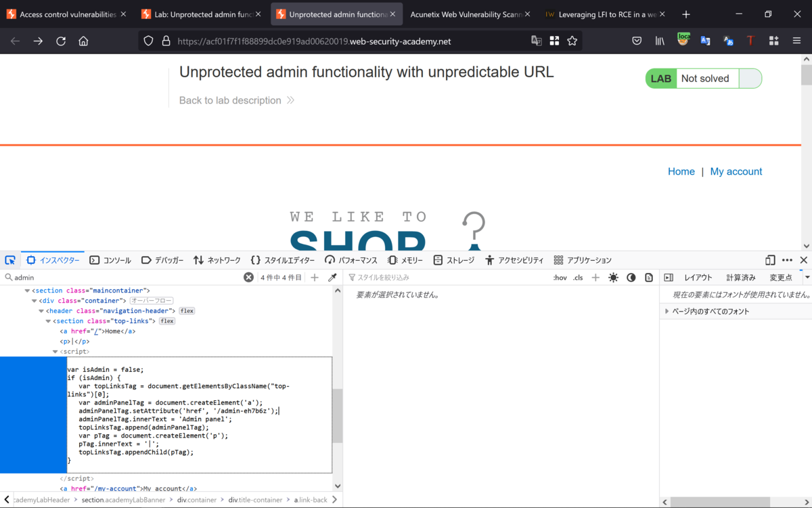
Task: Open the Memory tab
Action: (405, 260)
